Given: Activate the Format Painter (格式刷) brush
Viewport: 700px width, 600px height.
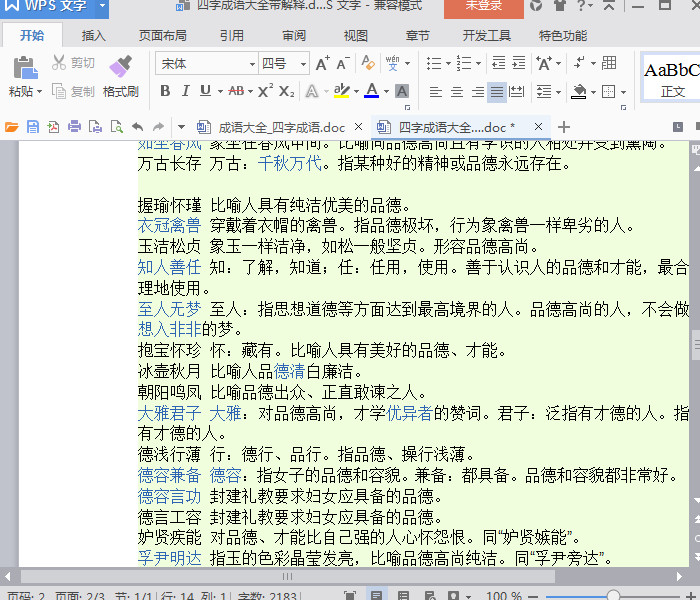Looking at the screenshot, I should click(121, 77).
